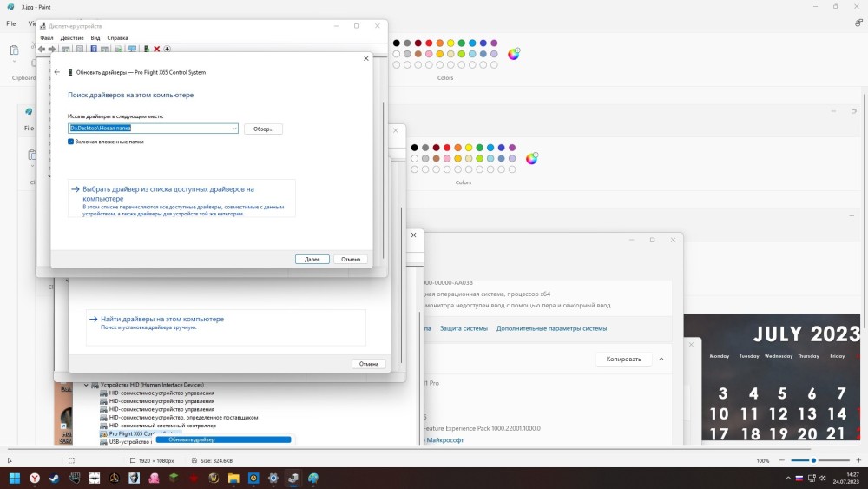Click the red X uninstall device toolbar icon
868x489 pixels.
[157, 49]
